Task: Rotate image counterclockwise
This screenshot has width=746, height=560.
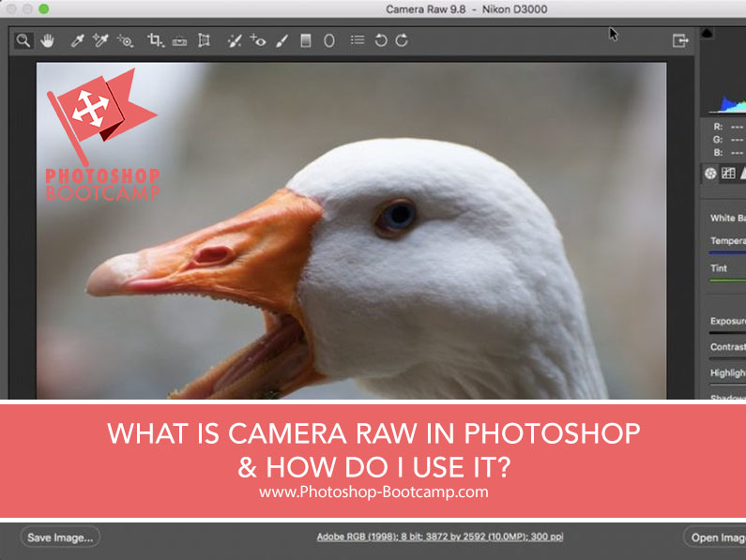Action: point(381,40)
